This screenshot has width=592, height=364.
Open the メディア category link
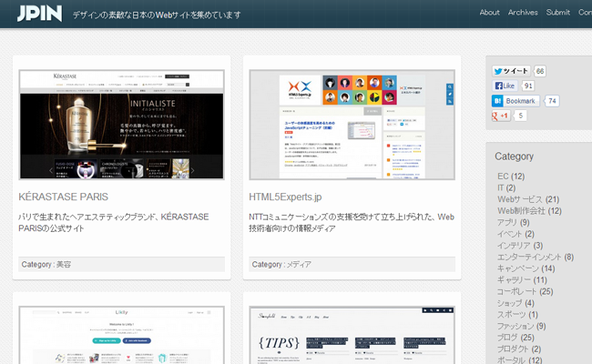tap(299, 265)
